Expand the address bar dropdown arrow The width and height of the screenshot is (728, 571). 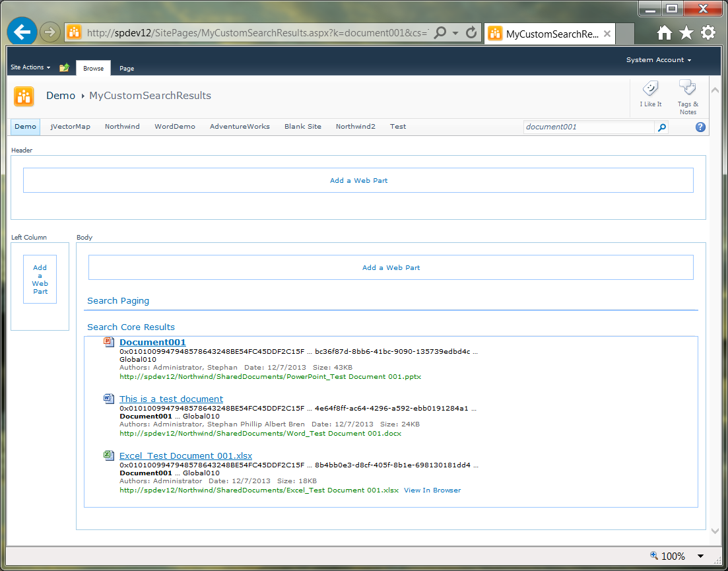click(454, 32)
